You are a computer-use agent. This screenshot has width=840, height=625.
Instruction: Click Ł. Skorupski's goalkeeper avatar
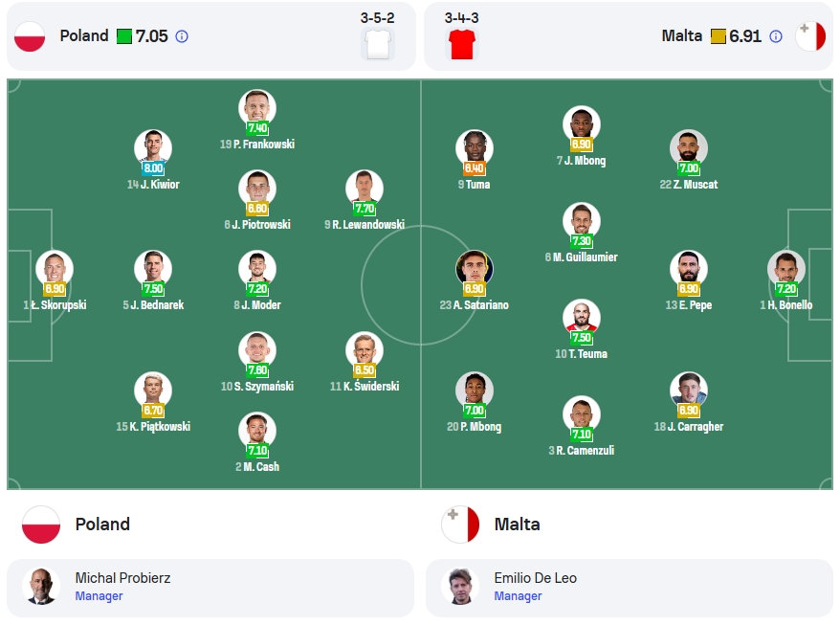55,269
